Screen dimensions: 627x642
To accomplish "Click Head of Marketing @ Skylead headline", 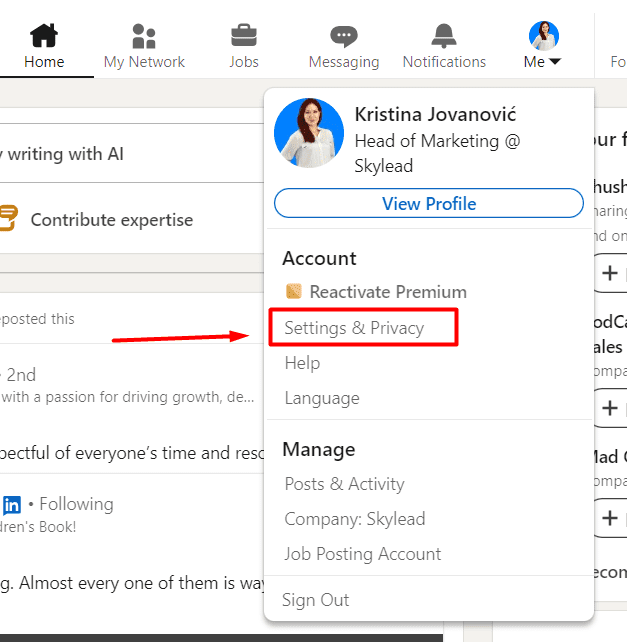I will (437, 154).
